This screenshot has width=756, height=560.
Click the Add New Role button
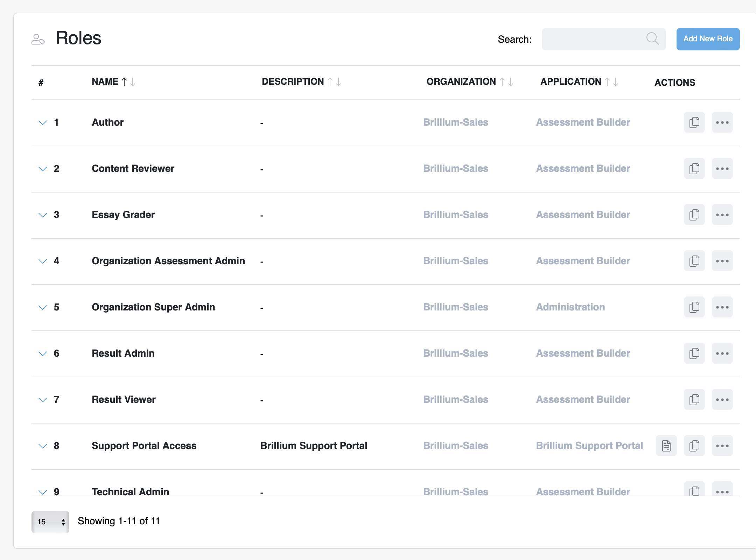coord(708,39)
